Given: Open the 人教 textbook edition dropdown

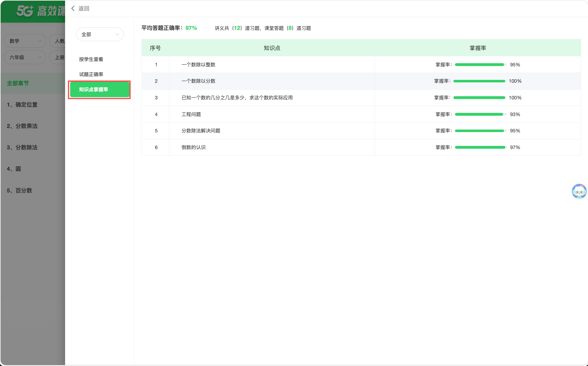Looking at the screenshot, I should (58, 41).
